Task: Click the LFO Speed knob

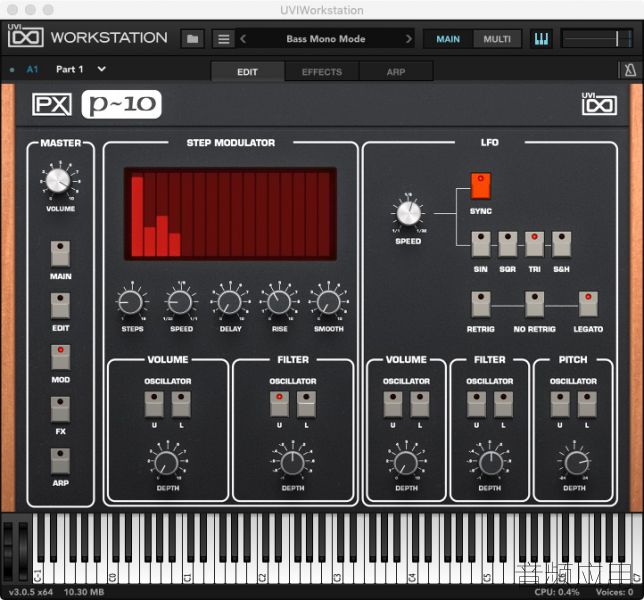Action: pyautogui.click(x=408, y=213)
